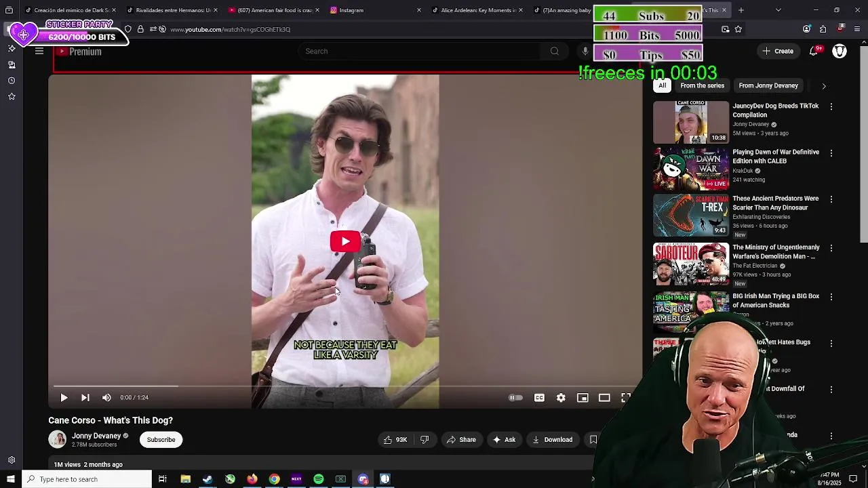This screenshot has height=488, width=868.
Task: Download the video
Action: [552, 440]
